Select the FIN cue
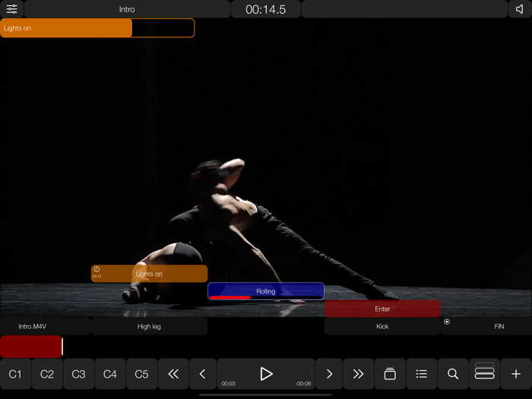 (486, 326)
